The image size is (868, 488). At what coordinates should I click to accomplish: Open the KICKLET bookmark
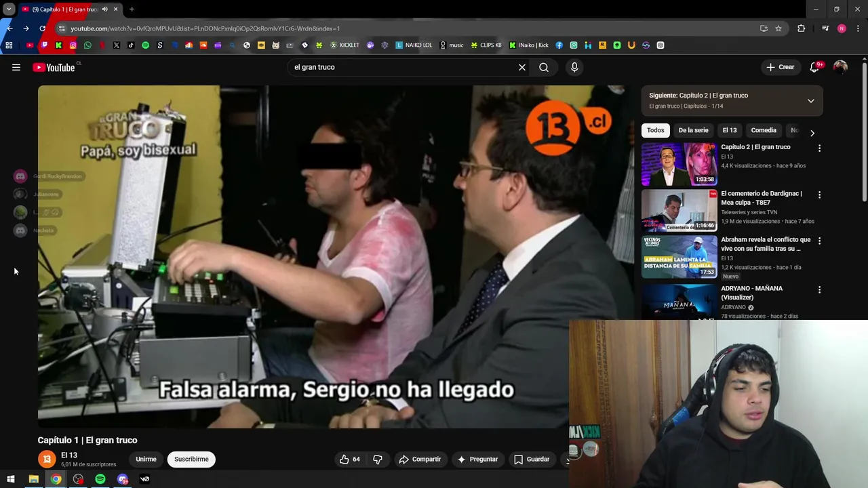(x=344, y=45)
